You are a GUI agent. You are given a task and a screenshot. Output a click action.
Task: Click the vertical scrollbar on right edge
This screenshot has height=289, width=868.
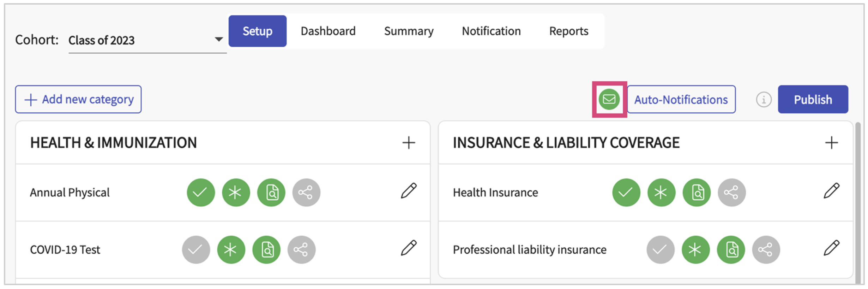click(x=857, y=201)
